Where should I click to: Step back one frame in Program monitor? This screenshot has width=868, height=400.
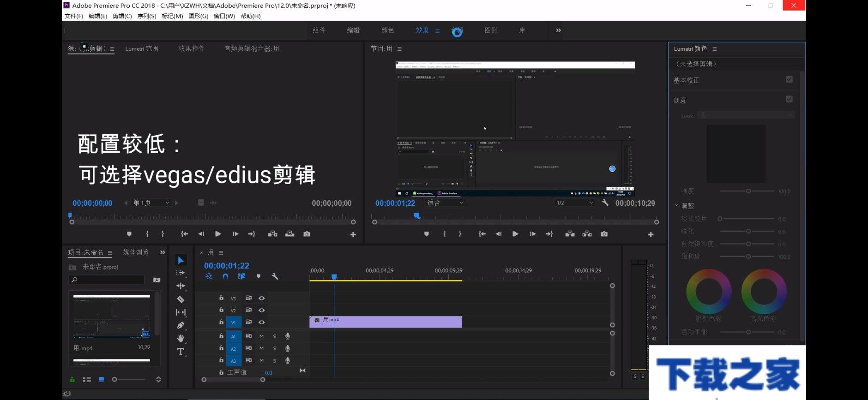click(499, 234)
